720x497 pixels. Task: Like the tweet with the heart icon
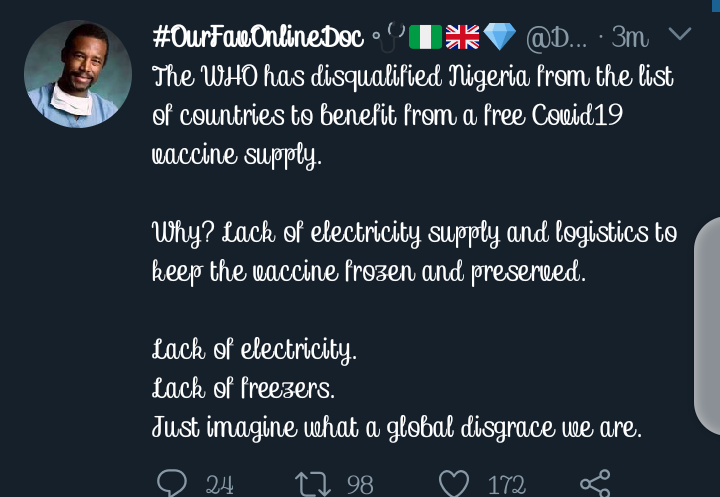[x=454, y=484]
